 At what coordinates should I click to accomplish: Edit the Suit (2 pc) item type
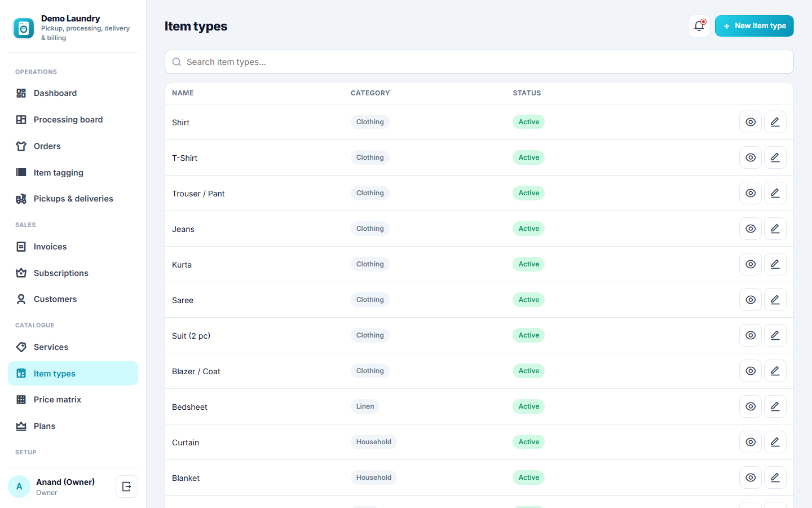pos(775,335)
